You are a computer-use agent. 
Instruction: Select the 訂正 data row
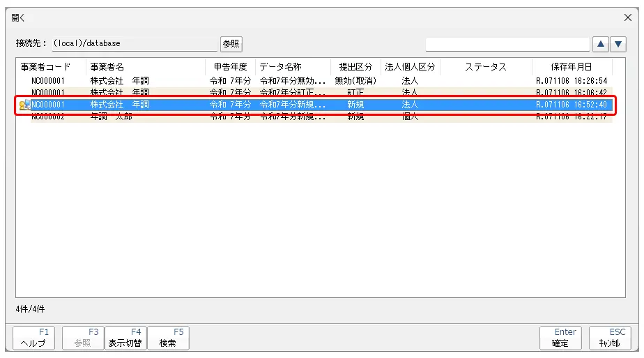pos(314,92)
